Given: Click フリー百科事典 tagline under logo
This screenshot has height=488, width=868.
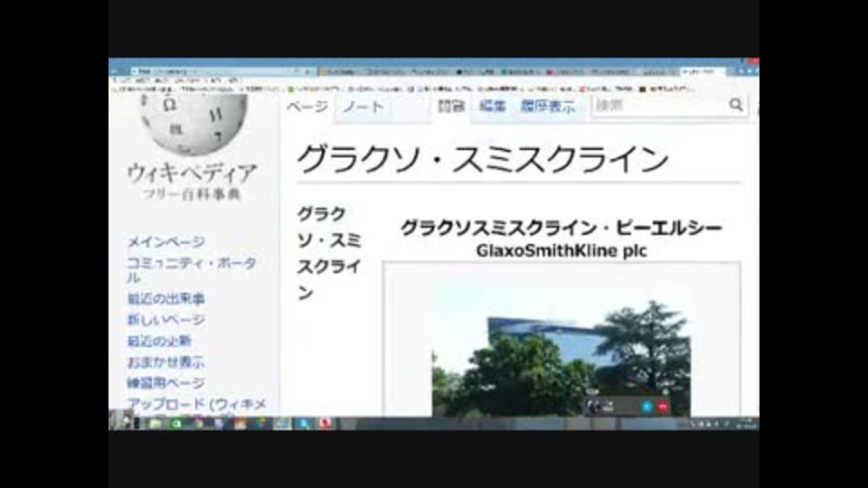Looking at the screenshot, I should coord(192,193).
